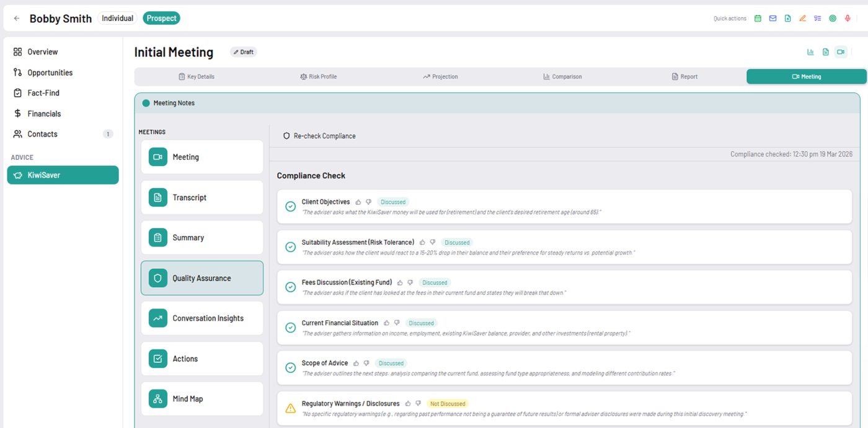This screenshot has width=868, height=428.
Task: Select KiwiSaver under Advice section
Action: coord(62,175)
